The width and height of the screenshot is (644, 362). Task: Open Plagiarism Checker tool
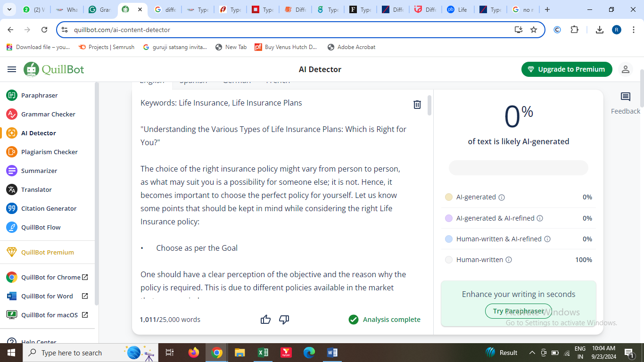[49, 152]
